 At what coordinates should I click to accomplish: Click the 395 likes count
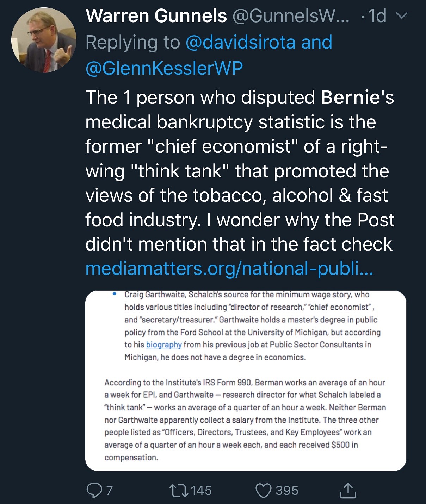click(287, 490)
